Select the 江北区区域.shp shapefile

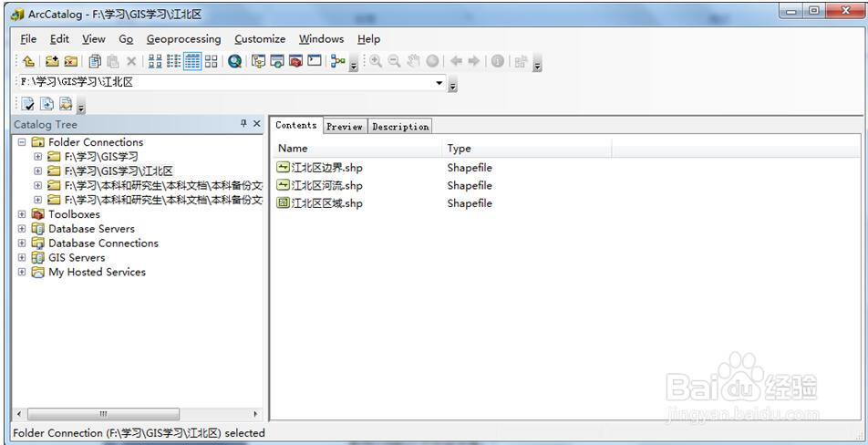coord(320,203)
